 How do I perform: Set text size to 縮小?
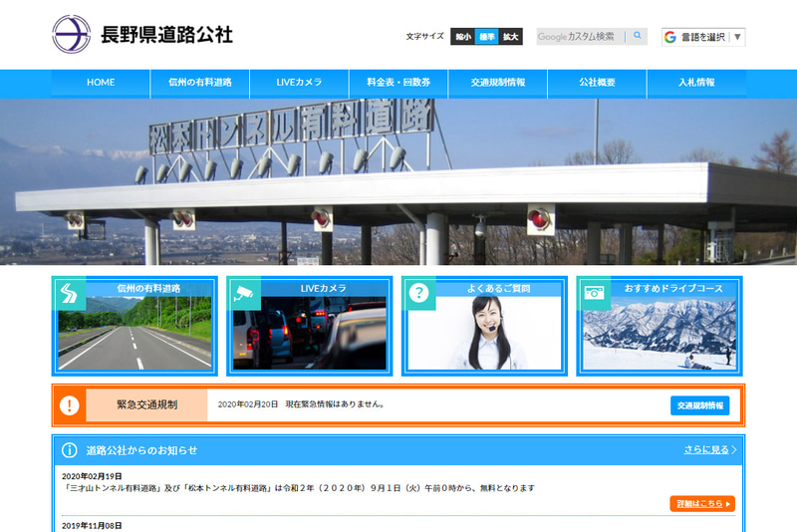(x=462, y=37)
